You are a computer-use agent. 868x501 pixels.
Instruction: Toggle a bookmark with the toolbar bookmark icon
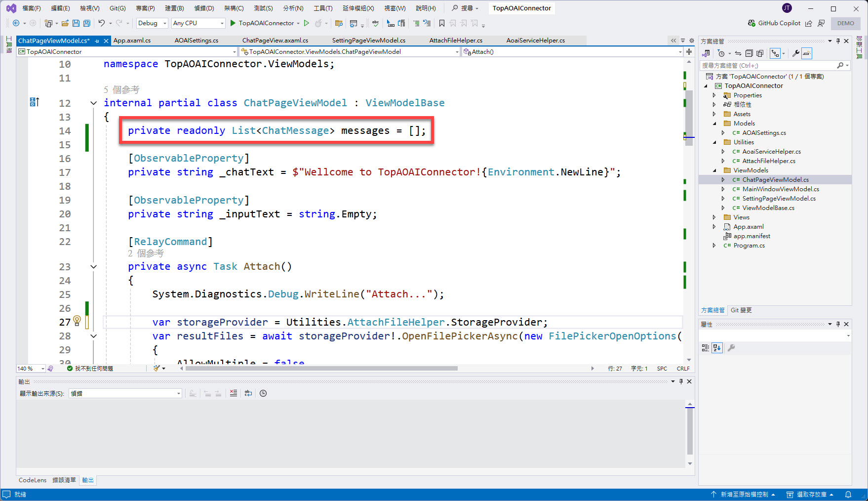click(442, 23)
